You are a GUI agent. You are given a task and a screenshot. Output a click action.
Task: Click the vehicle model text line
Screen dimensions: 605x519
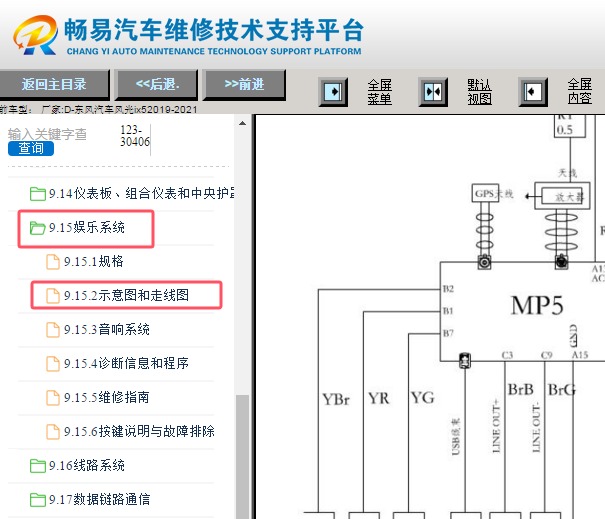tap(99, 110)
